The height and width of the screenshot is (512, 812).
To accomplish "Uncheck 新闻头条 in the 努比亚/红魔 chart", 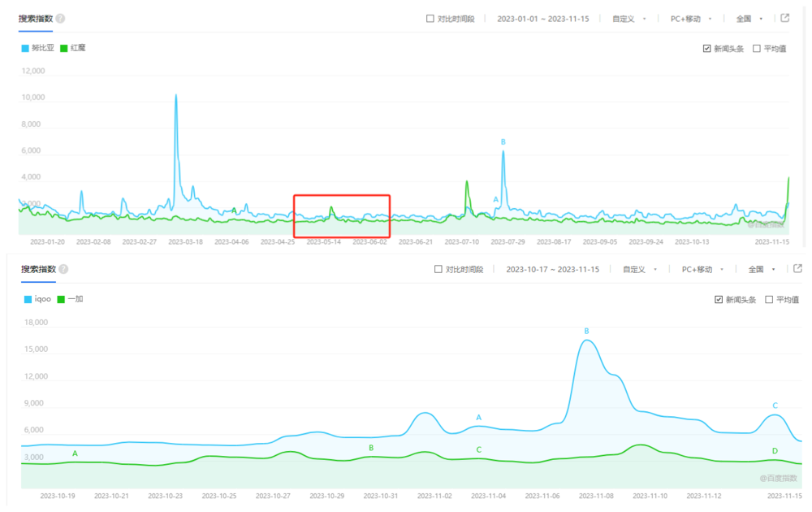I will pyautogui.click(x=707, y=48).
